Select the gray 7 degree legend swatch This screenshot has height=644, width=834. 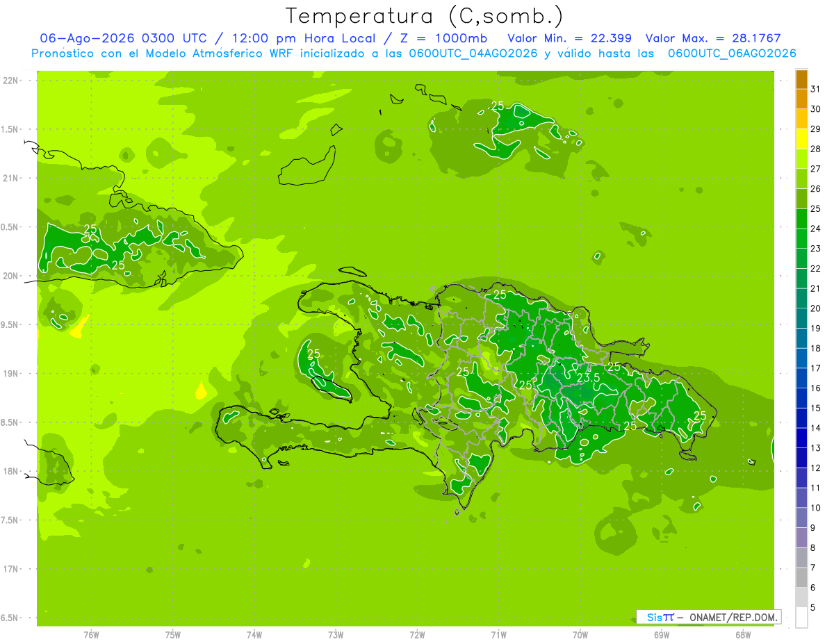tap(801, 557)
